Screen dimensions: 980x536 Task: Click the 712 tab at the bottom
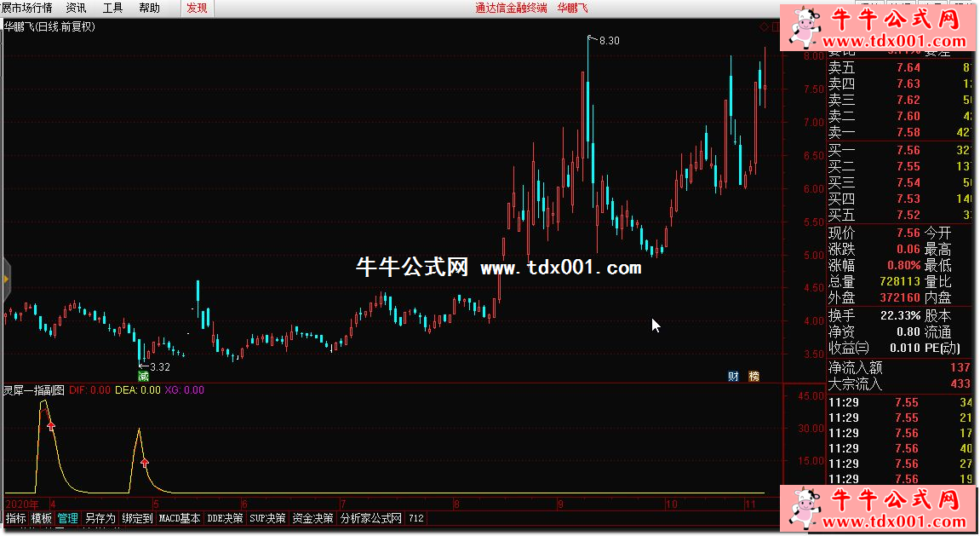[416, 518]
